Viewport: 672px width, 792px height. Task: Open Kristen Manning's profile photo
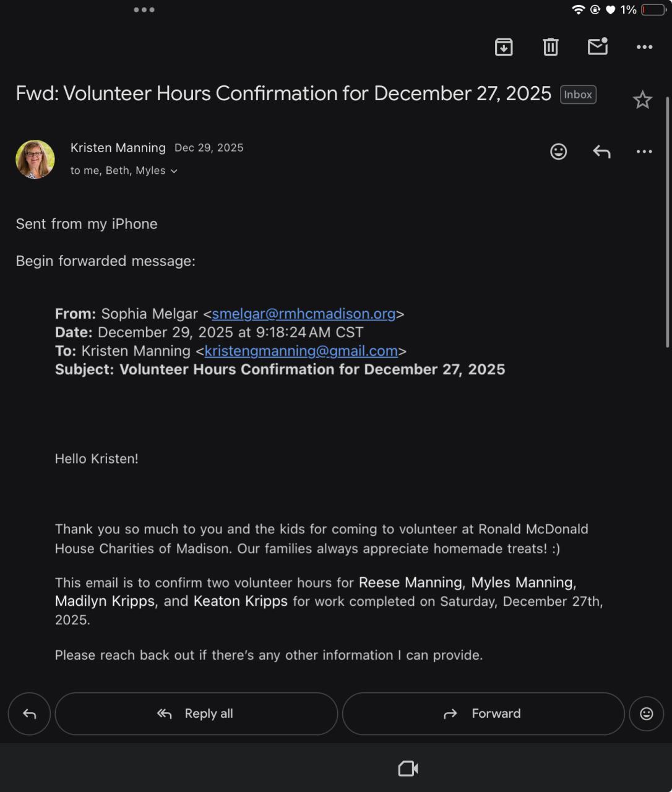point(35,160)
